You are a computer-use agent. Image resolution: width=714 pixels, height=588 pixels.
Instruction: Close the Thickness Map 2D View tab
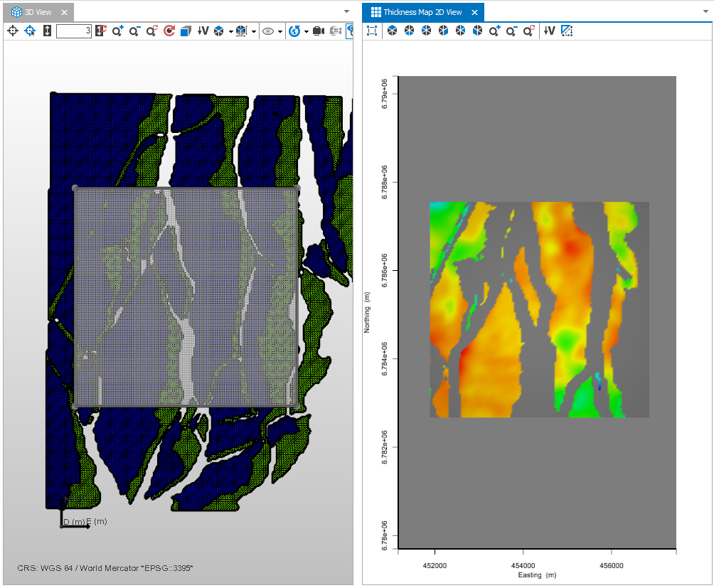click(x=474, y=12)
